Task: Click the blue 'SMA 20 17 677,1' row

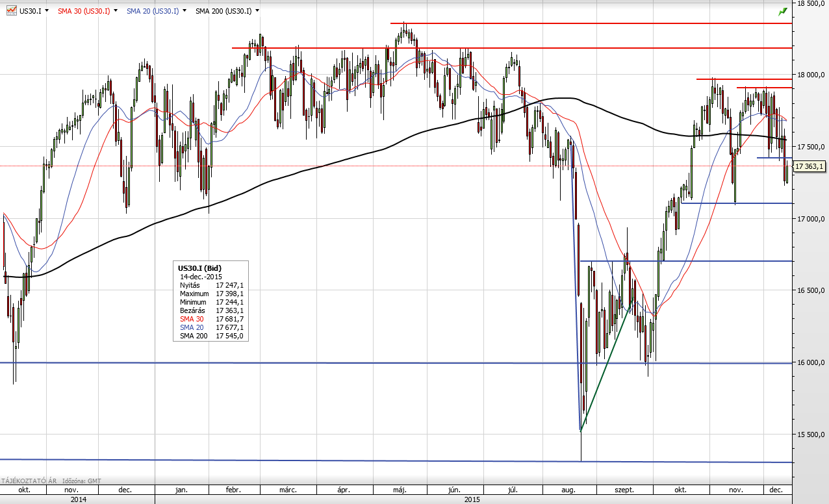Action: pyautogui.click(x=211, y=327)
